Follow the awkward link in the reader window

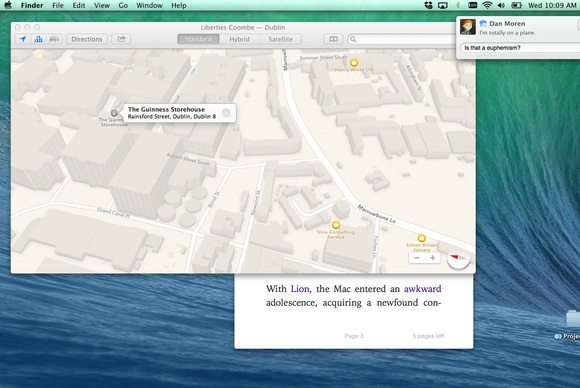(x=422, y=289)
